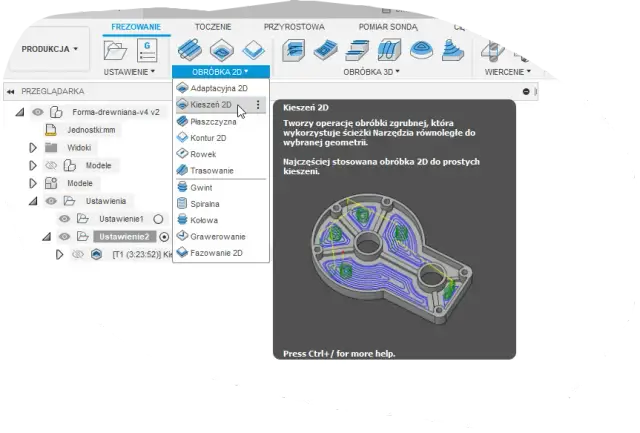Select the highlighted Ustawienie2 setup row
Screen dimensions: 640x433
(124, 237)
